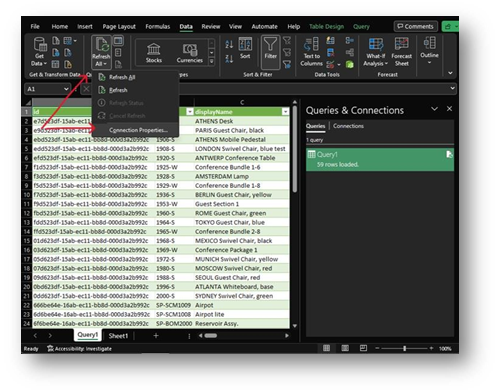
Task: Select the Currencies data type
Action: point(189,53)
